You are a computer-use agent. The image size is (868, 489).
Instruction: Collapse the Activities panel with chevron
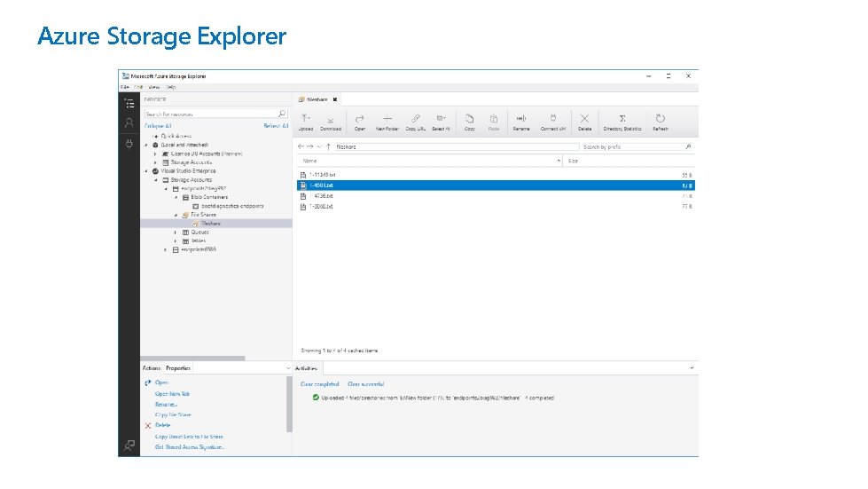(692, 368)
